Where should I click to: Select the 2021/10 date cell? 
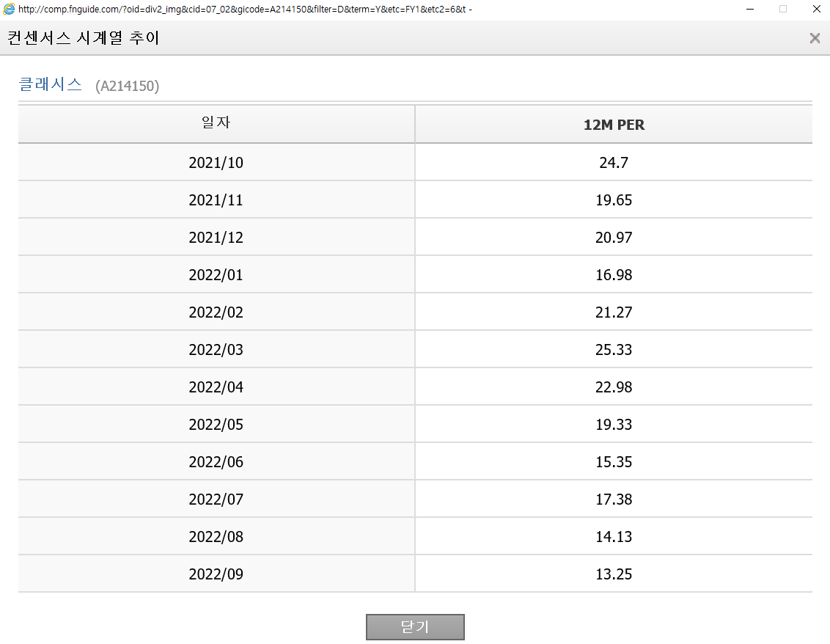(216, 163)
